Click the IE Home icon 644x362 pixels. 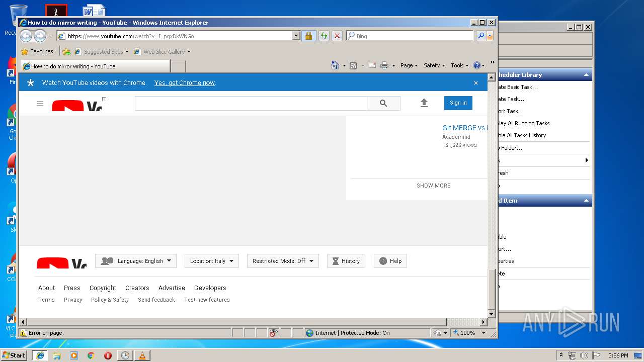[x=335, y=65]
